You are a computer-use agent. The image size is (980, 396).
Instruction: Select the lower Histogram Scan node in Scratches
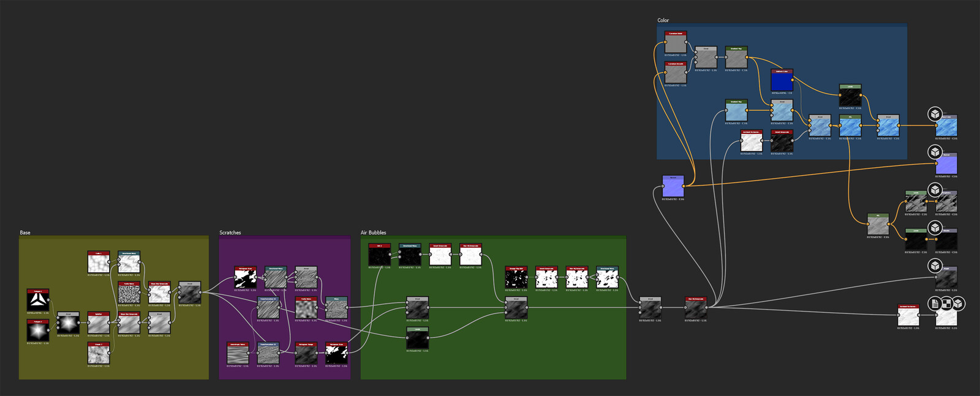pyautogui.click(x=336, y=353)
